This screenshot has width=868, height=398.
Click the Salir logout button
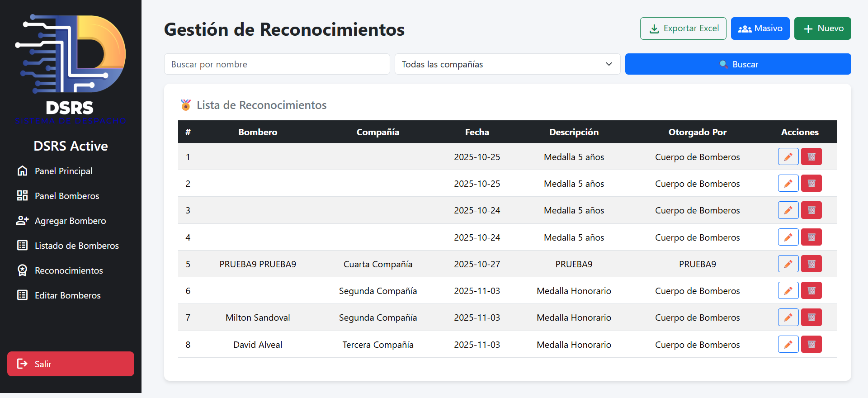71,364
